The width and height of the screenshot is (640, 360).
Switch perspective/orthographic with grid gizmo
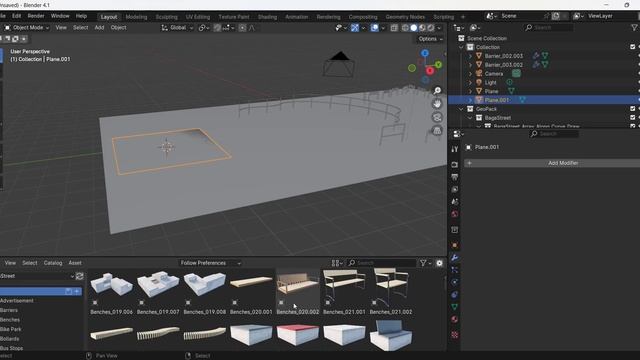437,131
